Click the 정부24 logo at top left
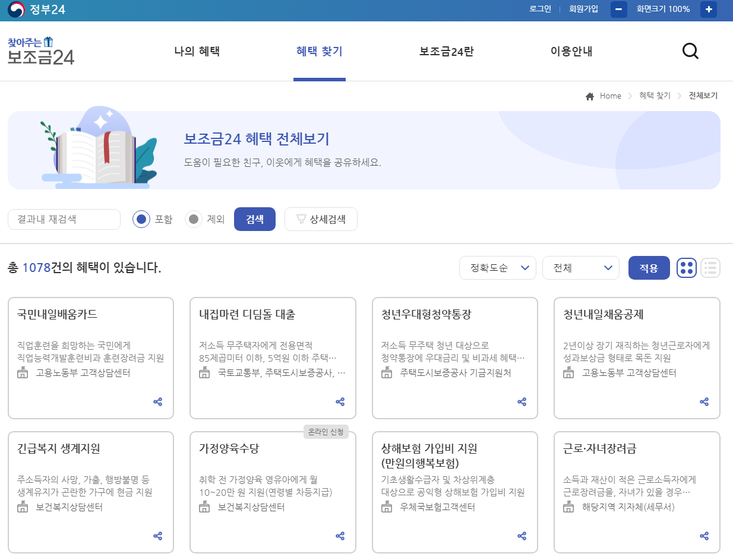 pyautogui.click(x=36, y=10)
